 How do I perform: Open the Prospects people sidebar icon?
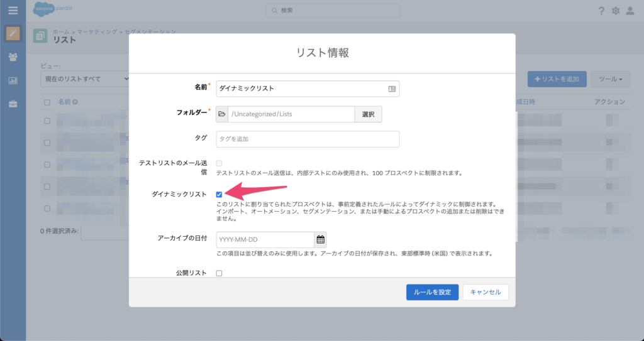point(13,57)
